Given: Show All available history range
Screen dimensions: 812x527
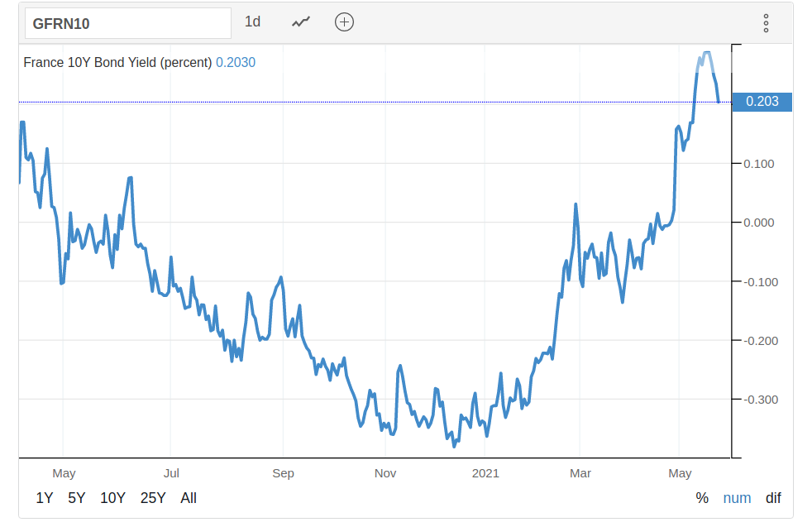Looking at the screenshot, I should (x=189, y=498).
